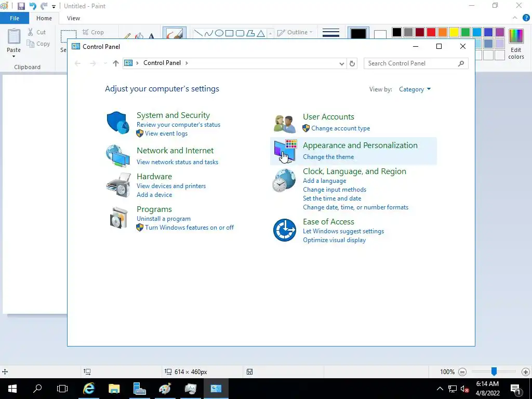Screen dimensions: 532x399
Task: Click Add a device link
Action: click(154, 195)
